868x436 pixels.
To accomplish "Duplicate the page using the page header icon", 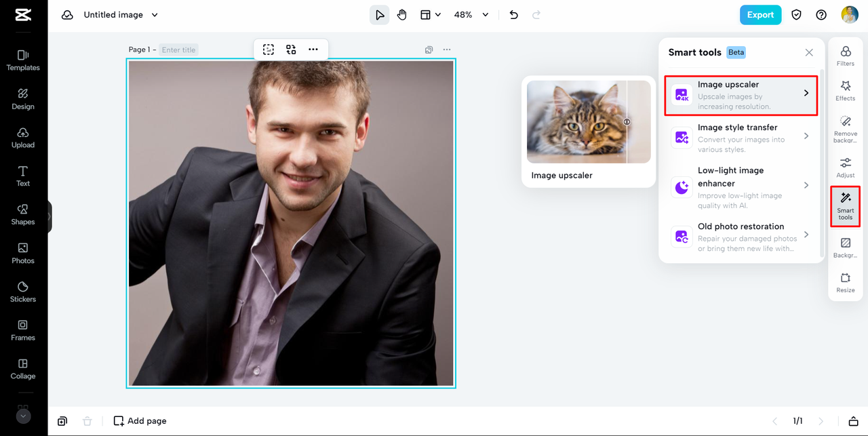I will (x=429, y=49).
